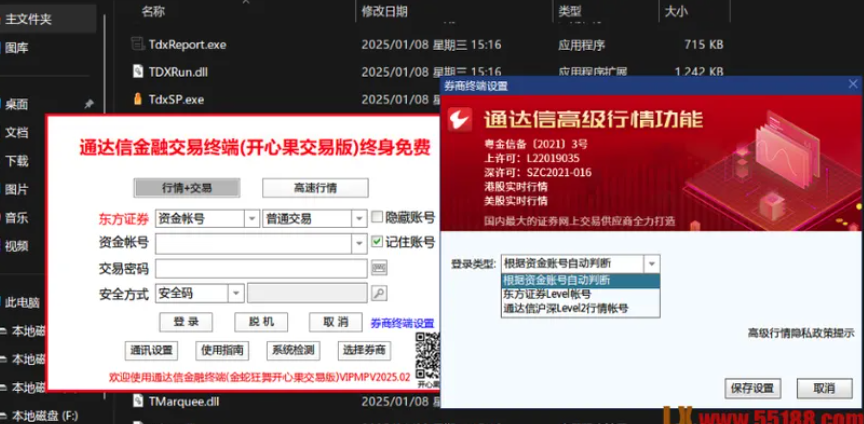Click the pin icon next to 桌面
The height and width of the screenshot is (424, 864).
(x=88, y=104)
